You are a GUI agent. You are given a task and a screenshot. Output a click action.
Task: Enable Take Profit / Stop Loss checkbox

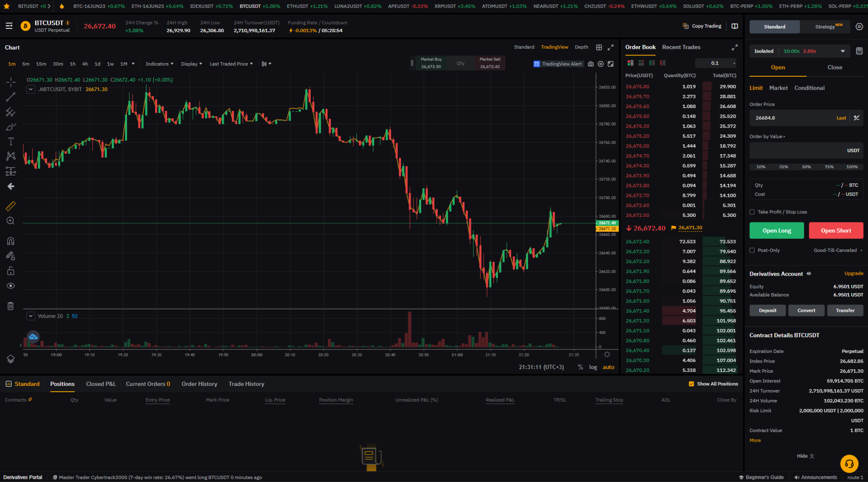point(752,212)
